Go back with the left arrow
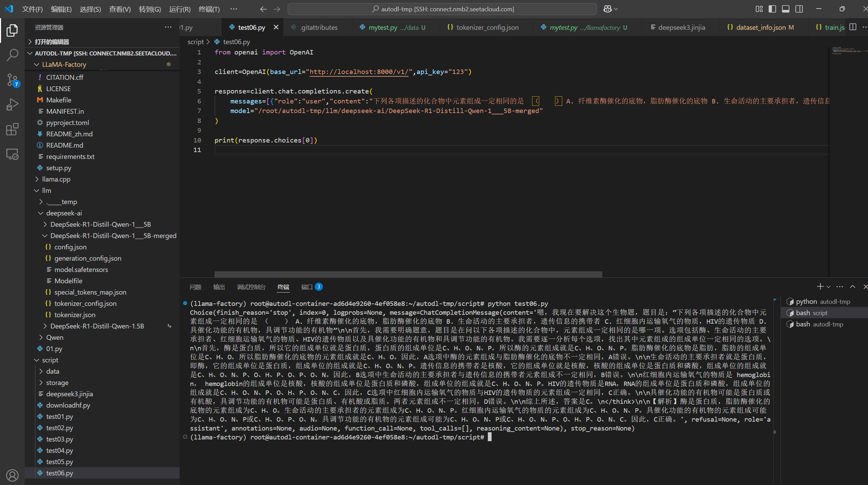 click(x=263, y=9)
